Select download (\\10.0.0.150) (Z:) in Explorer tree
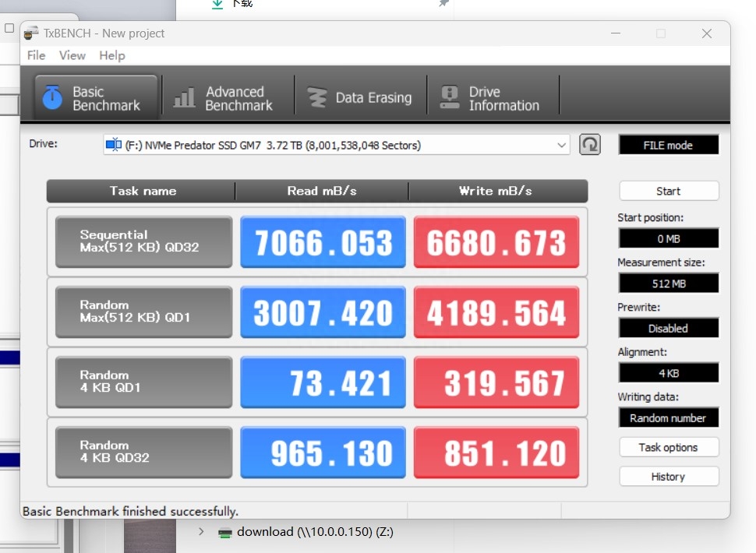The height and width of the screenshot is (553, 756). (x=315, y=532)
